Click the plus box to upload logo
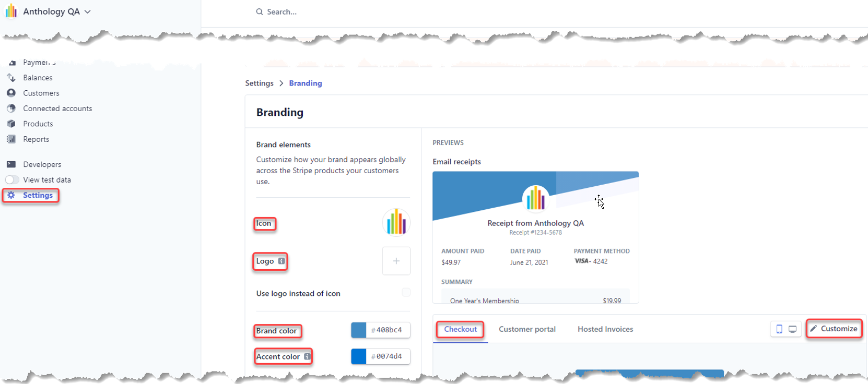 point(396,261)
